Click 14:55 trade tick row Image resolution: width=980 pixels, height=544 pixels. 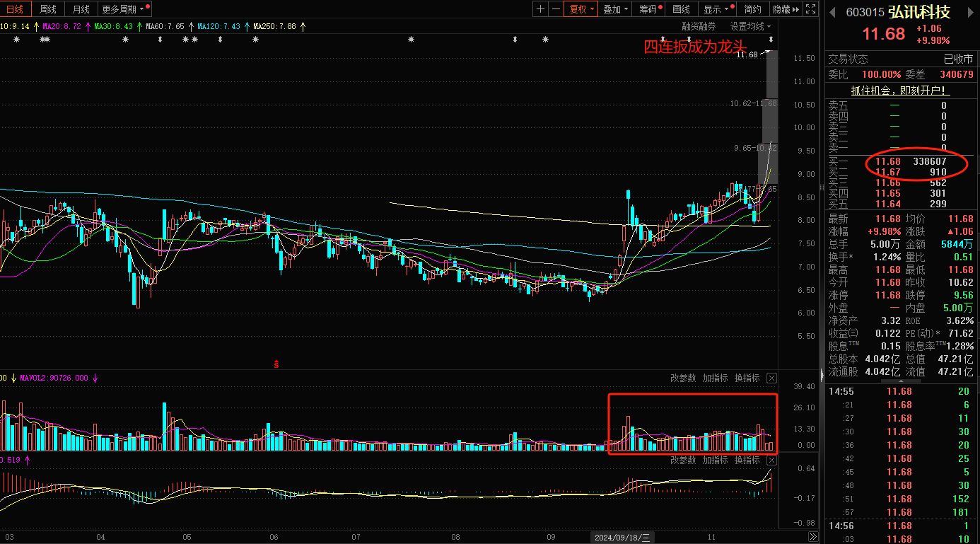coord(901,391)
